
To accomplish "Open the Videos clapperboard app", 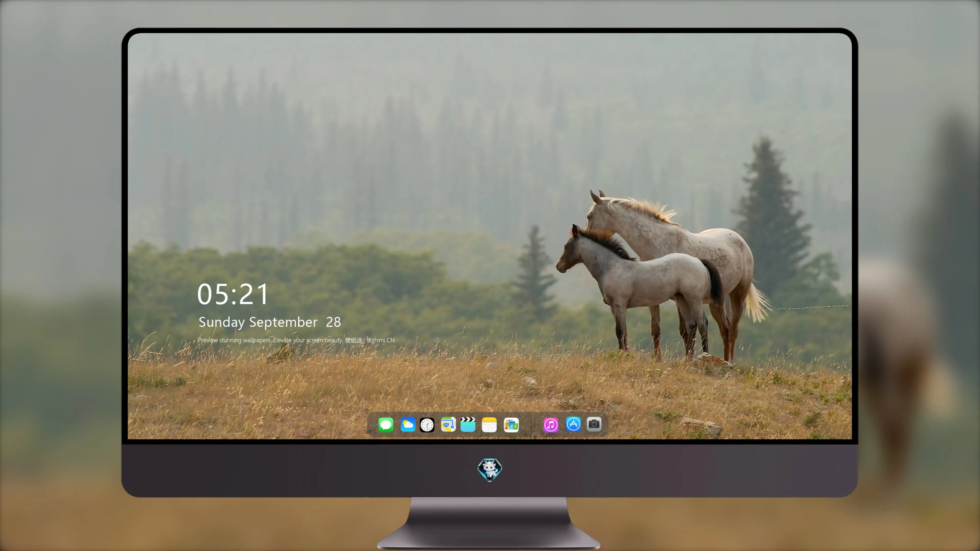I will tap(468, 424).
